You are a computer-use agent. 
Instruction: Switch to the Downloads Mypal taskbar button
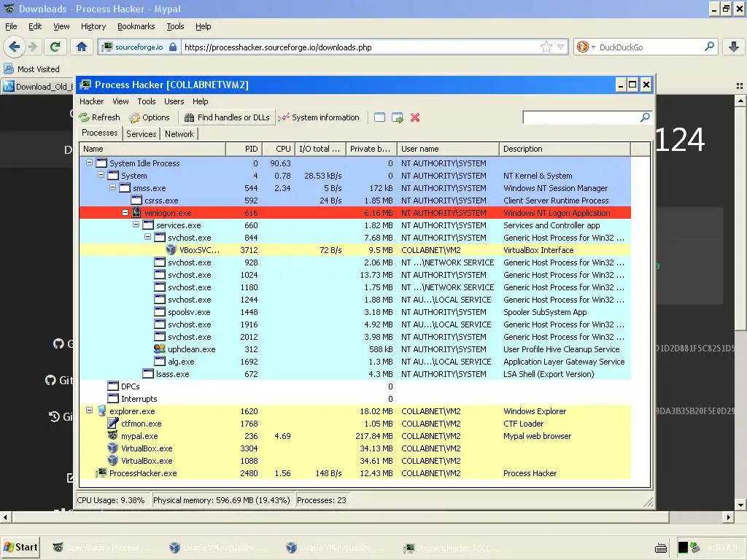coord(102,548)
